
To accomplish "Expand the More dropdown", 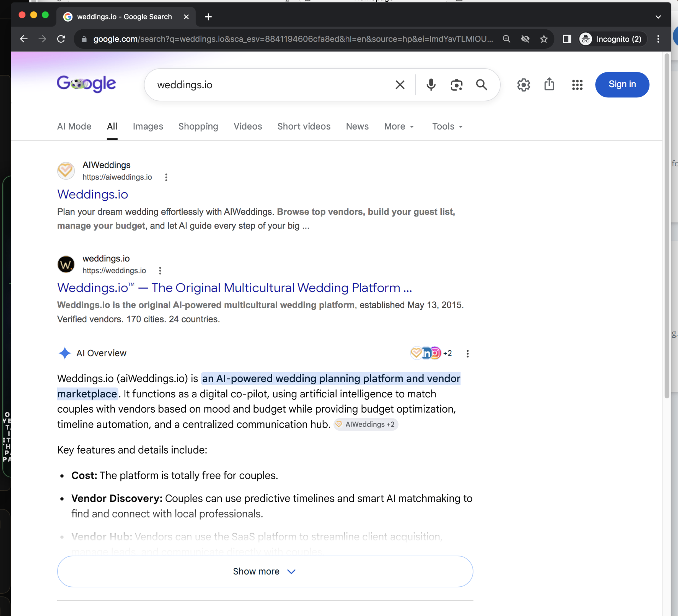I will point(399,126).
